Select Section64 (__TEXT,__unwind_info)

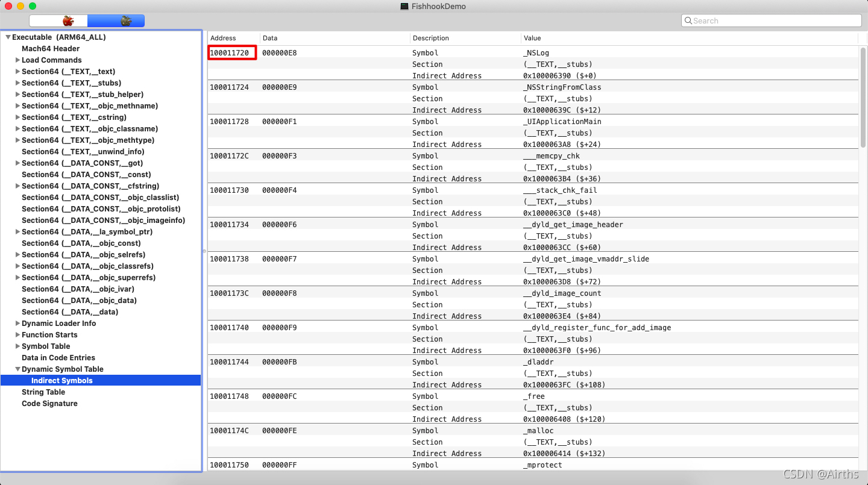tap(101, 152)
